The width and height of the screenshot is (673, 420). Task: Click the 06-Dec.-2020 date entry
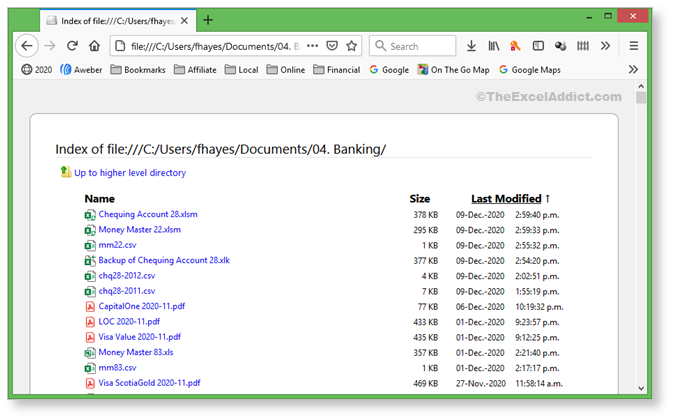480,307
